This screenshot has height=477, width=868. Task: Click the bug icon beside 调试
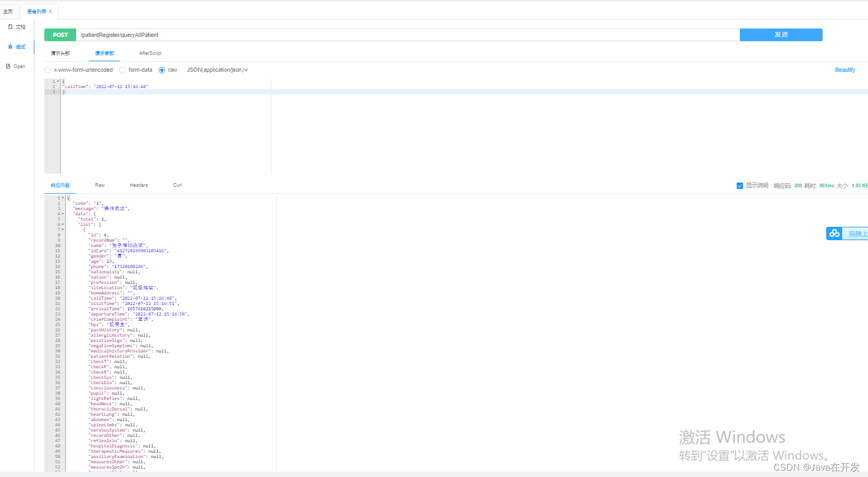10,46
